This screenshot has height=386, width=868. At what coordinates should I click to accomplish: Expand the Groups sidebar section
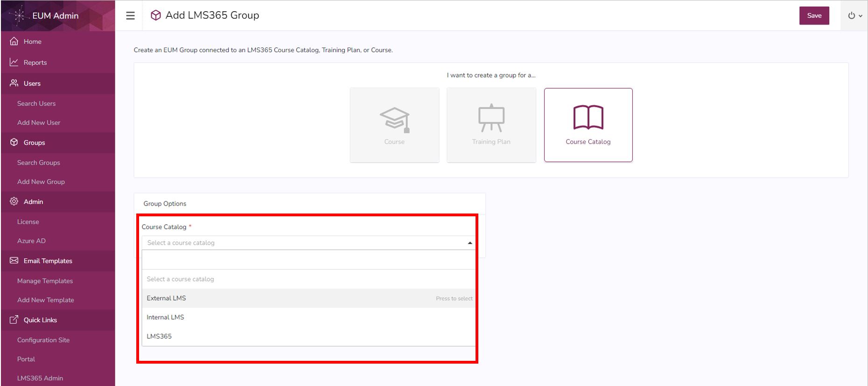(58, 143)
